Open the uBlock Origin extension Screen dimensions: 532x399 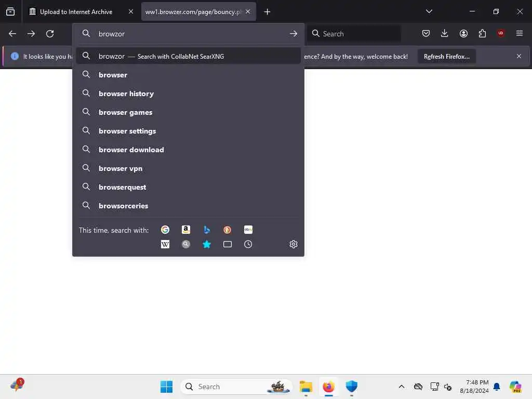click(501, 33)
